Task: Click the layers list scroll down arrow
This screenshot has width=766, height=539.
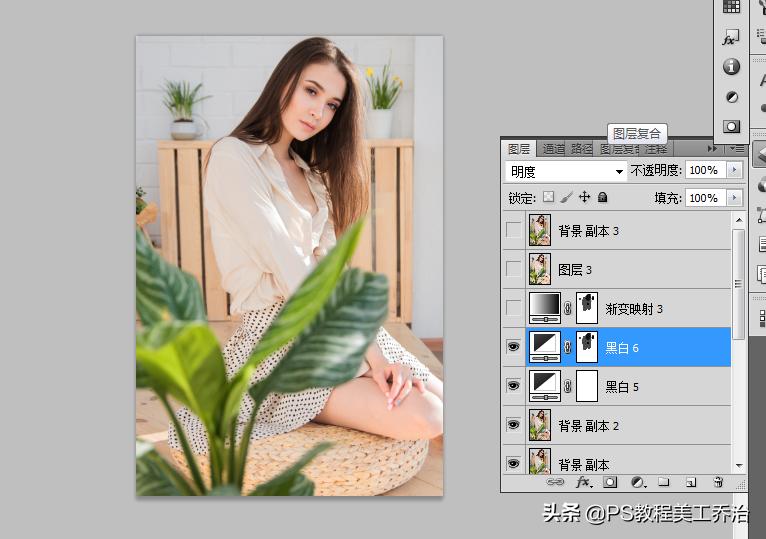Action: coord(739,466)
